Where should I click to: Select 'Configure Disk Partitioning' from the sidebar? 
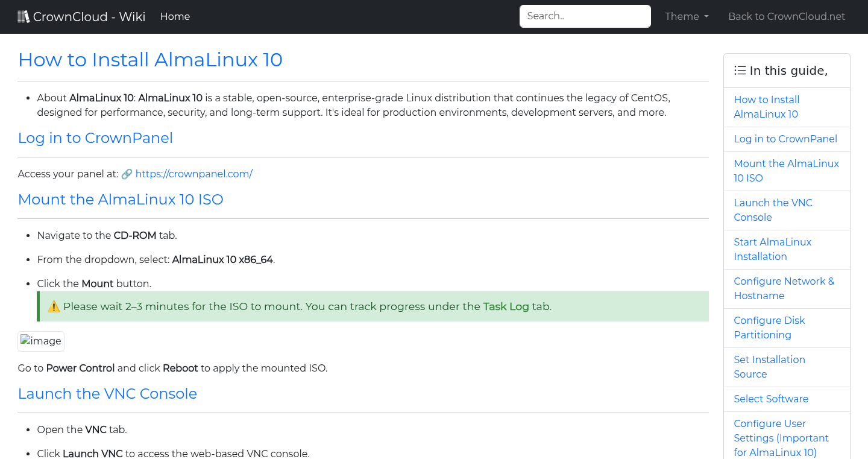(x=769, y=328)
